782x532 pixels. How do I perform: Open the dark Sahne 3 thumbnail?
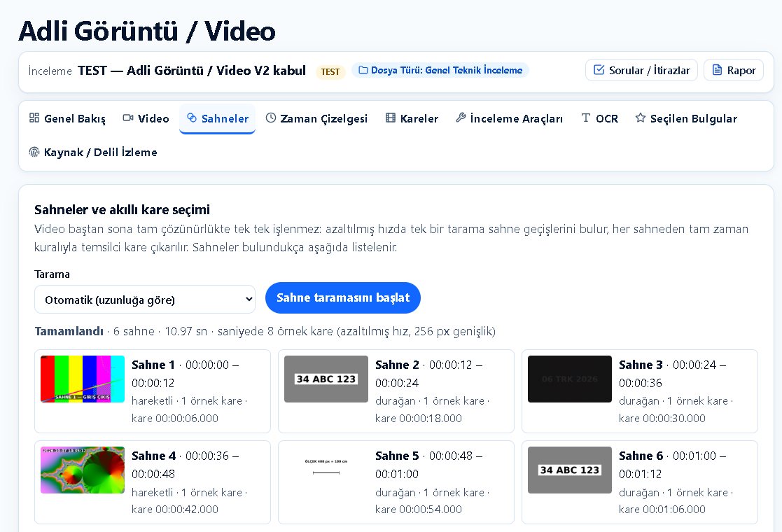tap(570, 379)
